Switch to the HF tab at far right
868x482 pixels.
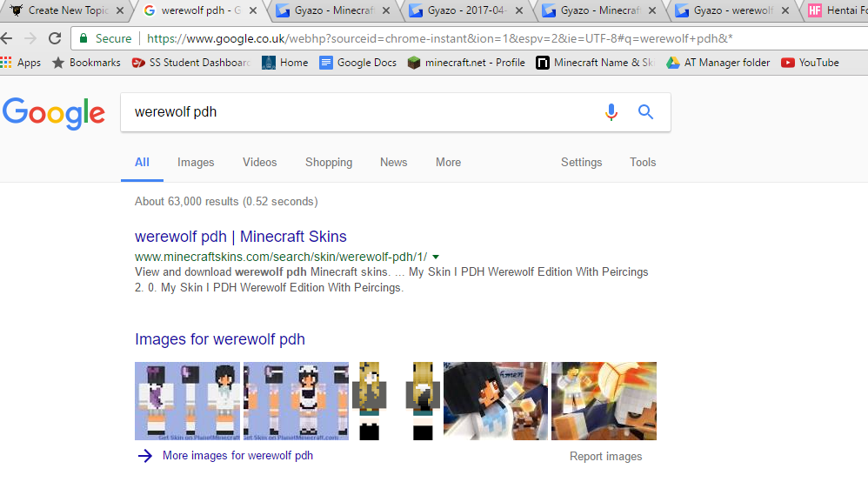[836, 10]
